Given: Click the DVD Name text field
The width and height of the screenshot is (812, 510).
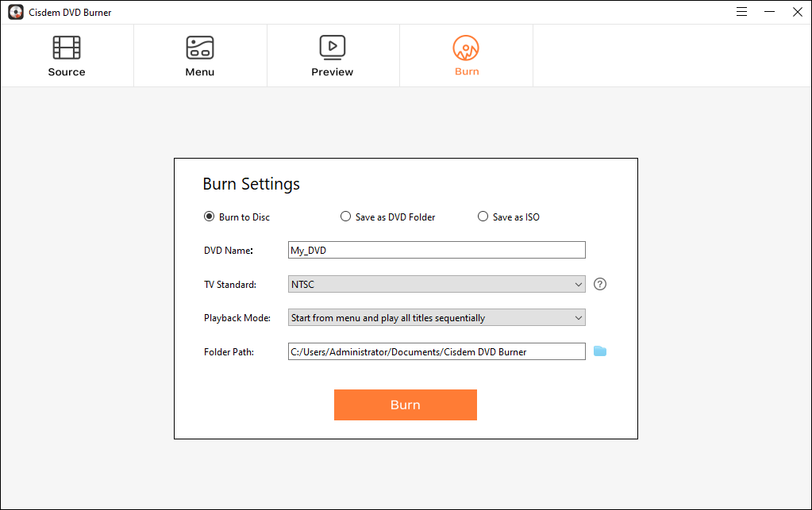Looking at the screenshot, I should 437,249.
